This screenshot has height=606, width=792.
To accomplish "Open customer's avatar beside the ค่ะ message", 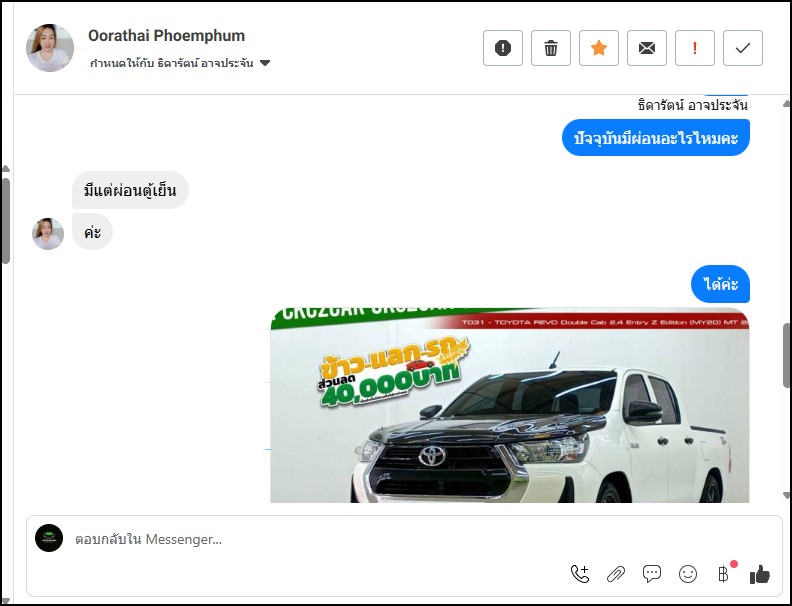I will (x=48, y=234).
